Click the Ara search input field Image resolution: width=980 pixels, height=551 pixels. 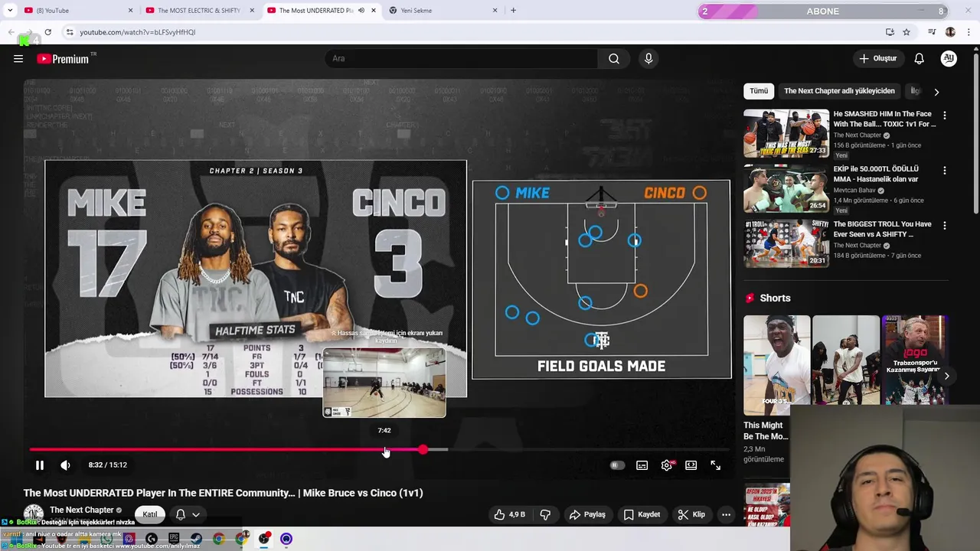[x=462, y=59]
